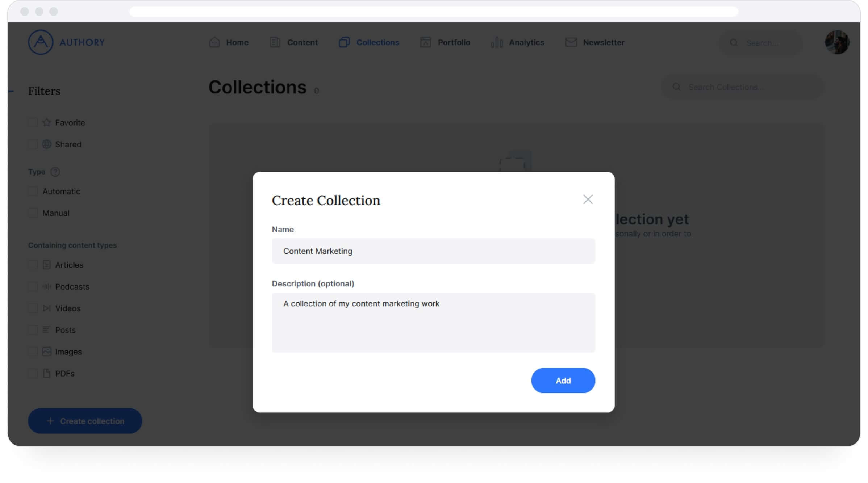The image size is (868, 483).
Task: Click the top Search field
Action: click(x=761, y=43)
